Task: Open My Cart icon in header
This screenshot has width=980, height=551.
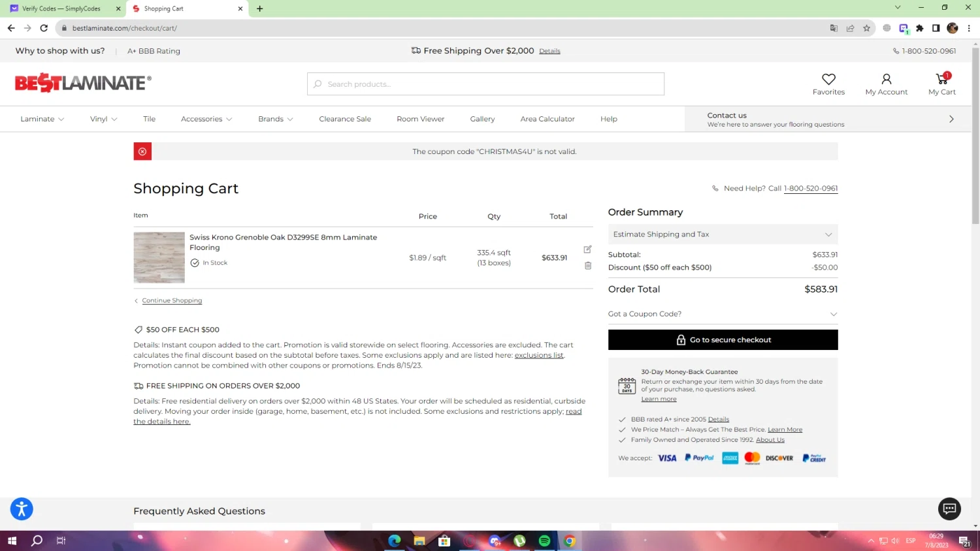Action: 942,78
